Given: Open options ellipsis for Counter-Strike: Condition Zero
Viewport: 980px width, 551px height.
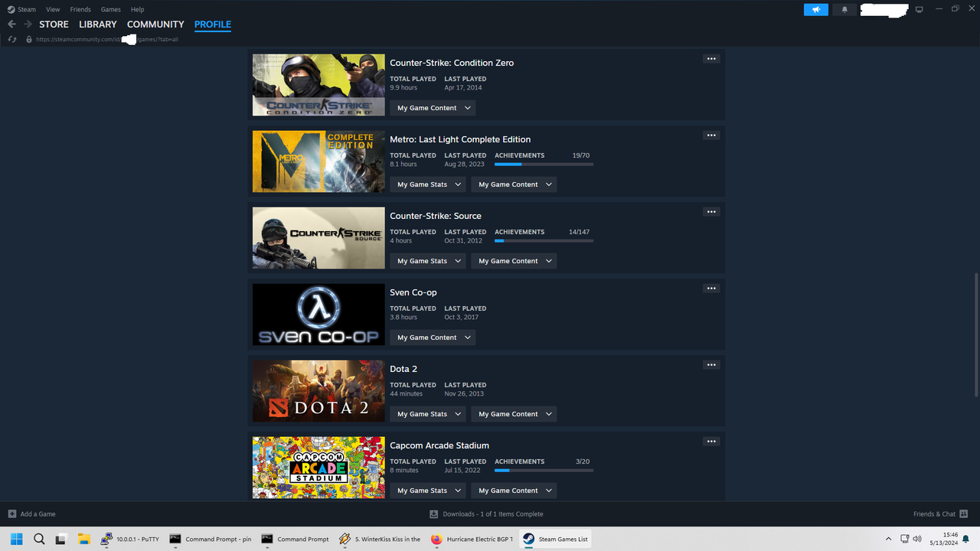Looking at the screenshot, I should 711,59.
